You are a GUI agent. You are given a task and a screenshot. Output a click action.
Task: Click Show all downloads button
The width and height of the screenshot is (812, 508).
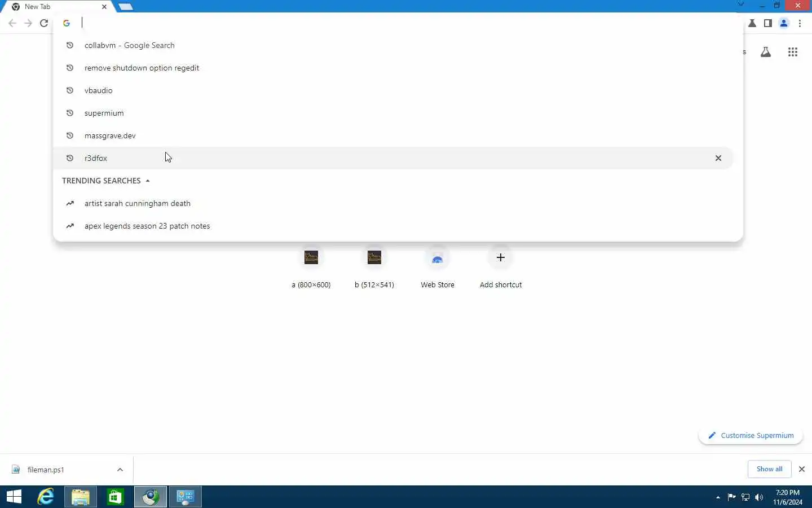(769, 469)
